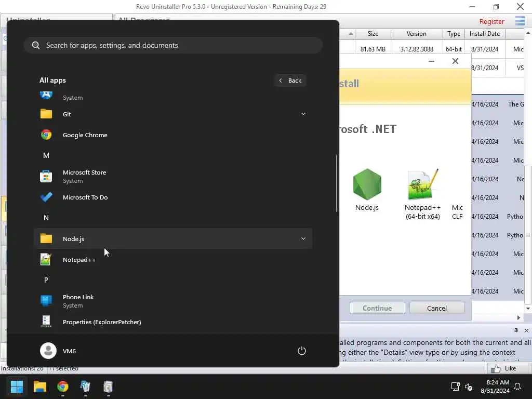Screen dimensions: 532x399
Task: Open the Node.js folder in All apps
Action: tap(173, 238)
